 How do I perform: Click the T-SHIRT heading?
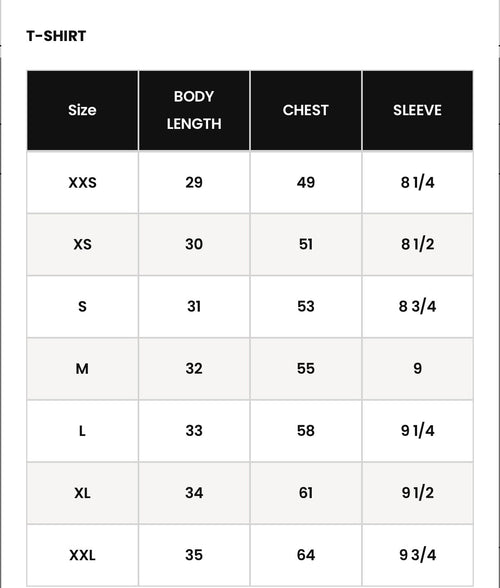[x=56, y=36]
